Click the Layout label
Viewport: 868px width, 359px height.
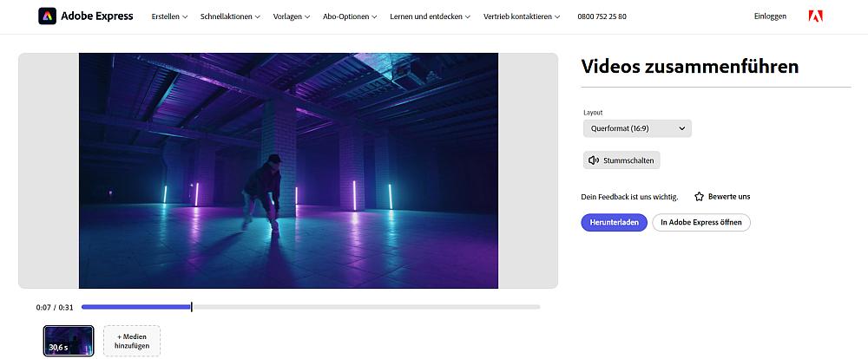(593, 112)
